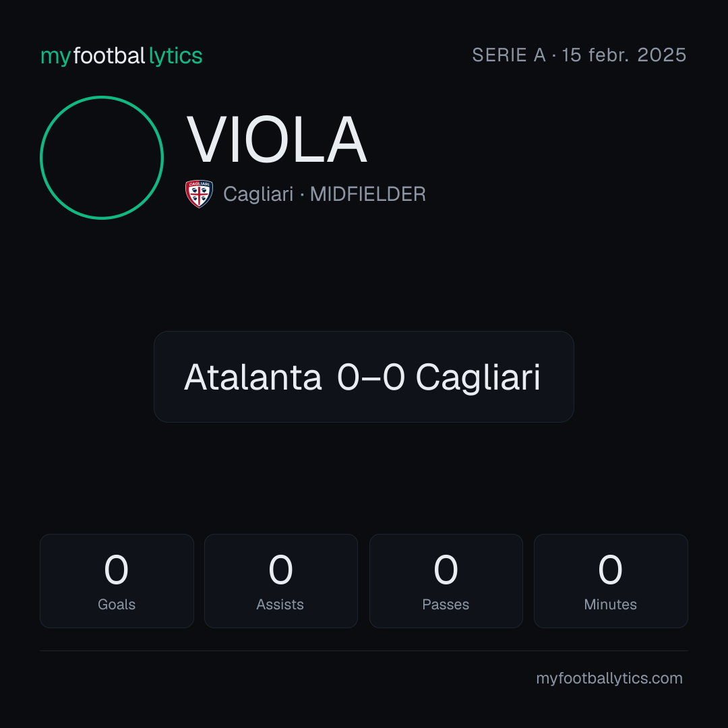
Task: Click the zero value above Assists
Action: coord(280,570)
